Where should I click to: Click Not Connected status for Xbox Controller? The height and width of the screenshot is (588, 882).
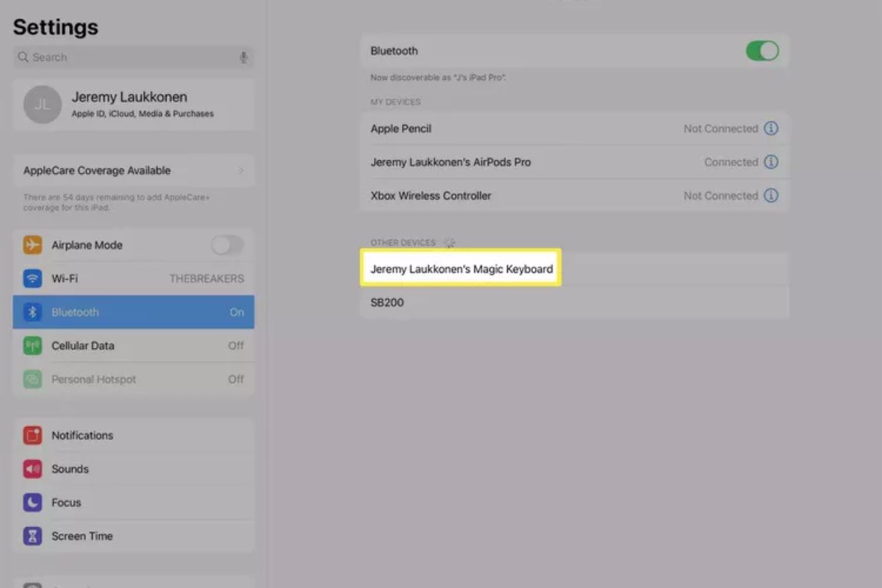[x=720, y=196]
